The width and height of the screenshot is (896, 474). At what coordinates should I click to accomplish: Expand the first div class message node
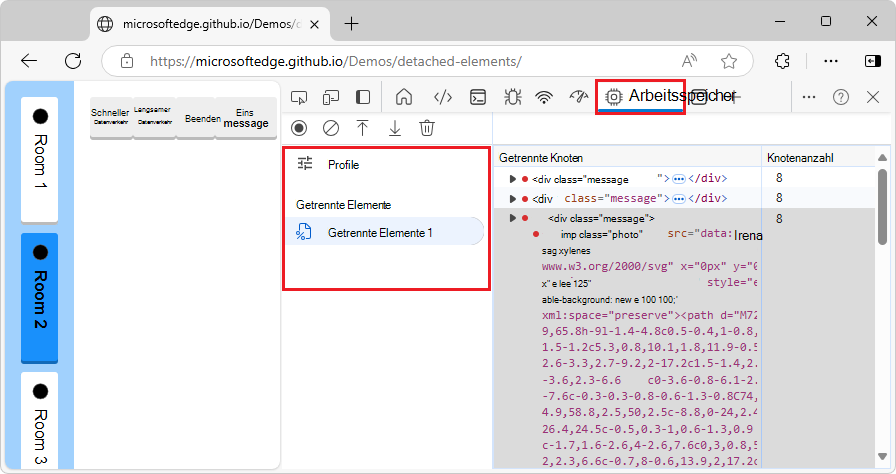point(513,179)
